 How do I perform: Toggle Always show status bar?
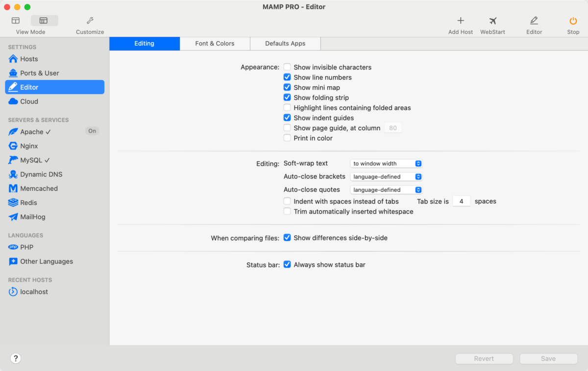[287, 265]
